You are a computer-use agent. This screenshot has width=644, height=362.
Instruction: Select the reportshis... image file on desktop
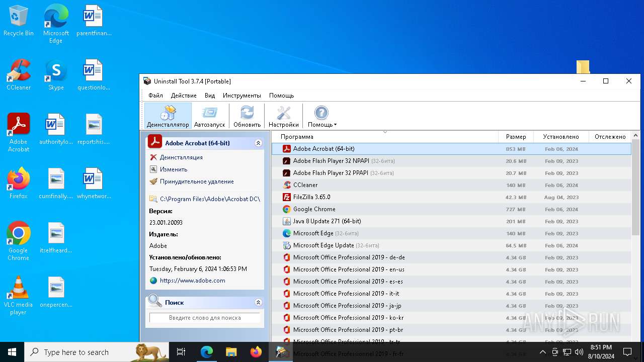(94, 130)
